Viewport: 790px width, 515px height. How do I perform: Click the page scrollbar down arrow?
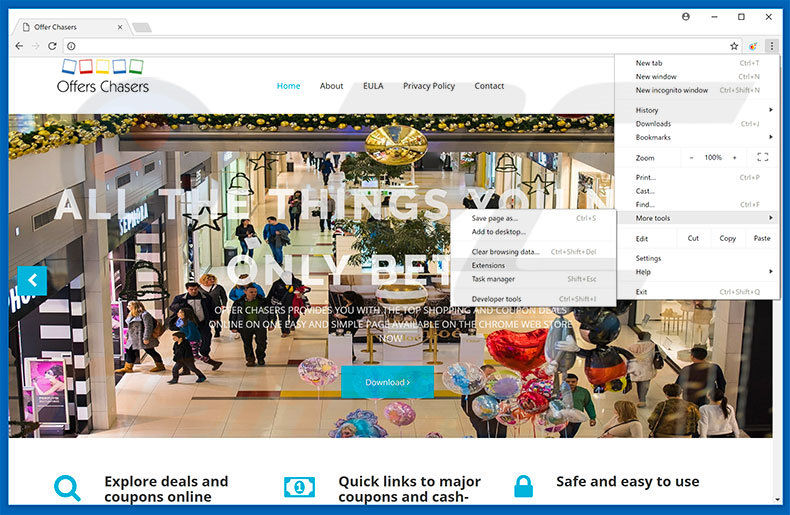tap(777, 500)
